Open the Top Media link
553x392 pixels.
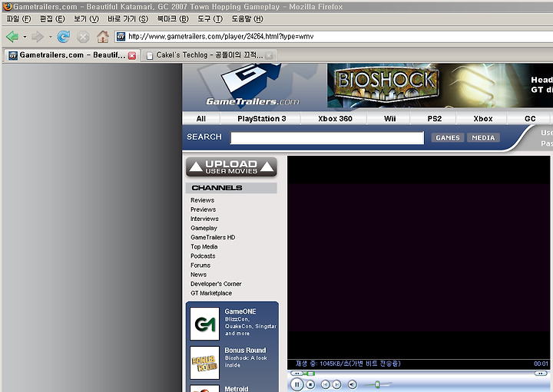pos(204,246)
